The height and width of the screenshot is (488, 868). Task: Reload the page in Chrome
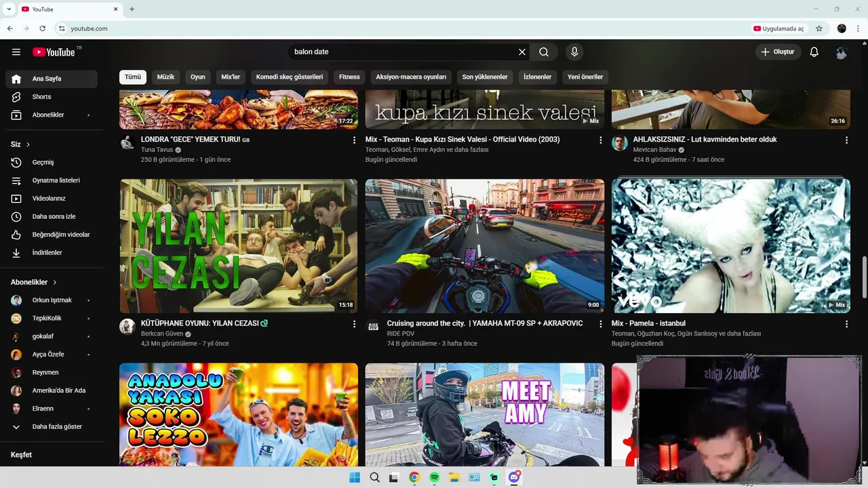tap(42, 28)
